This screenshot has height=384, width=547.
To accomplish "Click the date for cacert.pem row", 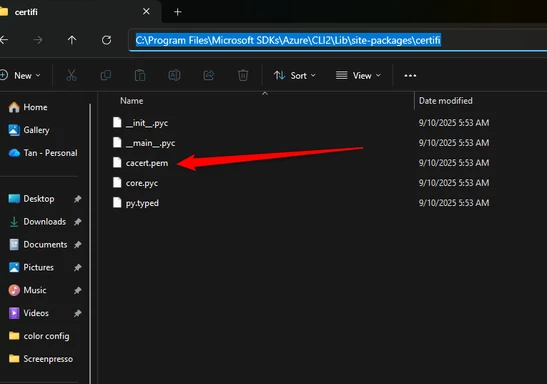I will point(454,163).
